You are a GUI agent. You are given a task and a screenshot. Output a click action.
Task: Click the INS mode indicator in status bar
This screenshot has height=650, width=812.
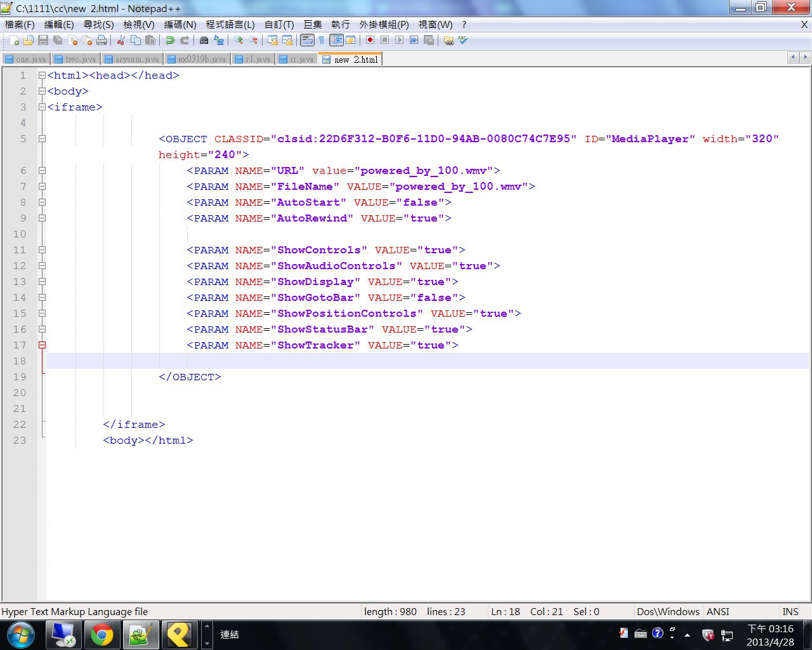[790, 612]
